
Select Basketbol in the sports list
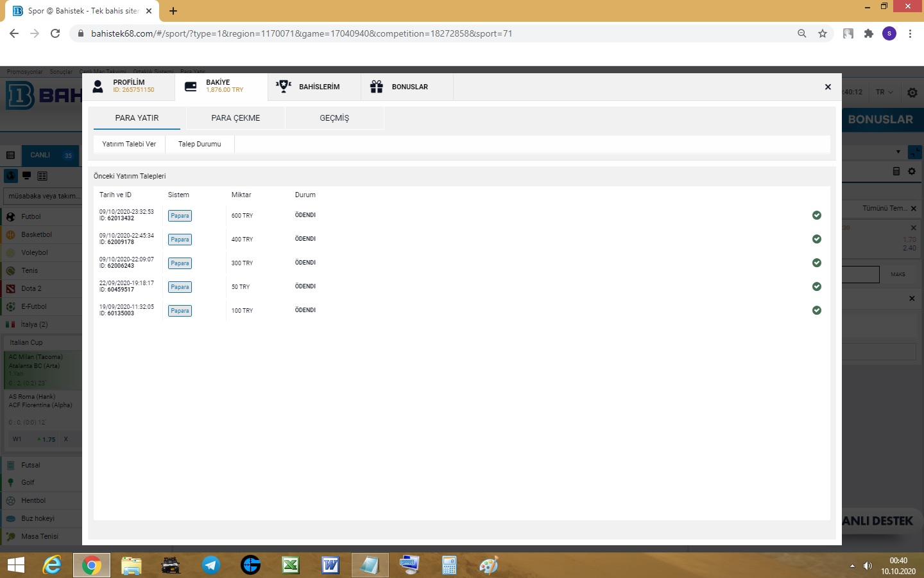[41, 234]
